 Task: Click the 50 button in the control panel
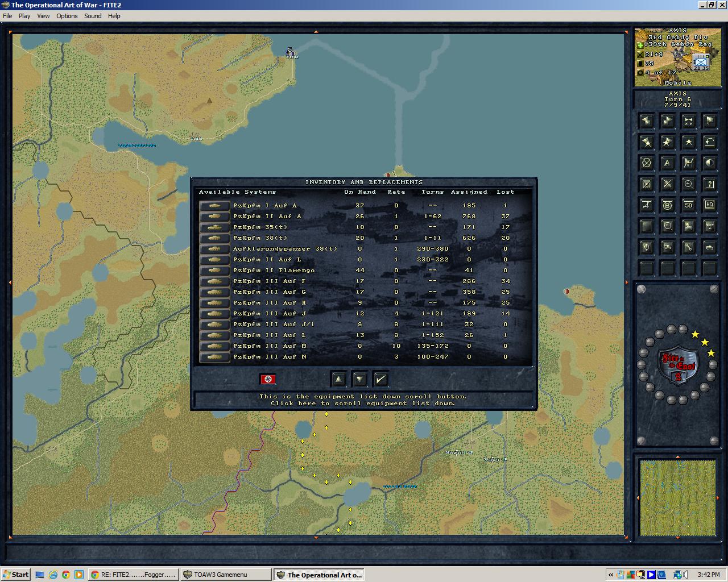pos(688,205)
